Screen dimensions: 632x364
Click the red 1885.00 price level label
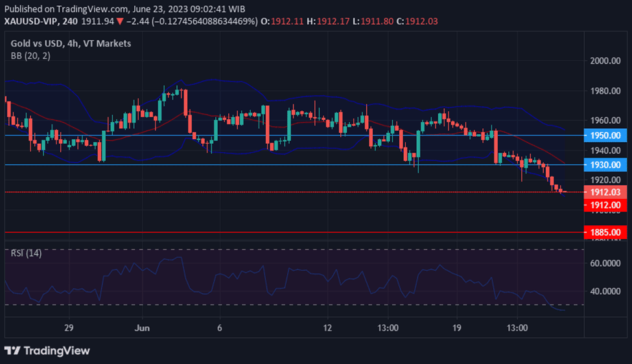pyautogui.click(x=605, y=232)
